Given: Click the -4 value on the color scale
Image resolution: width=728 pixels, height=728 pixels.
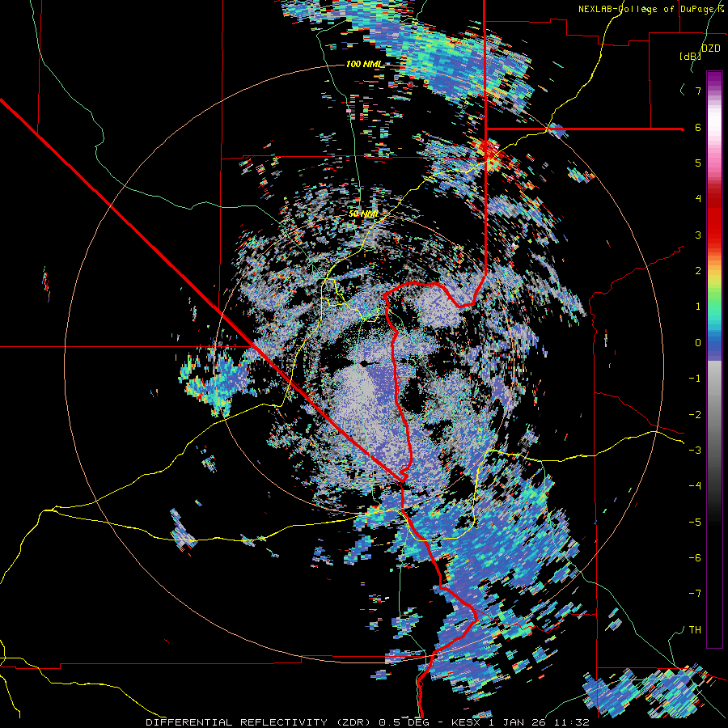Looking at the screenshot, I should pos(695,486).
